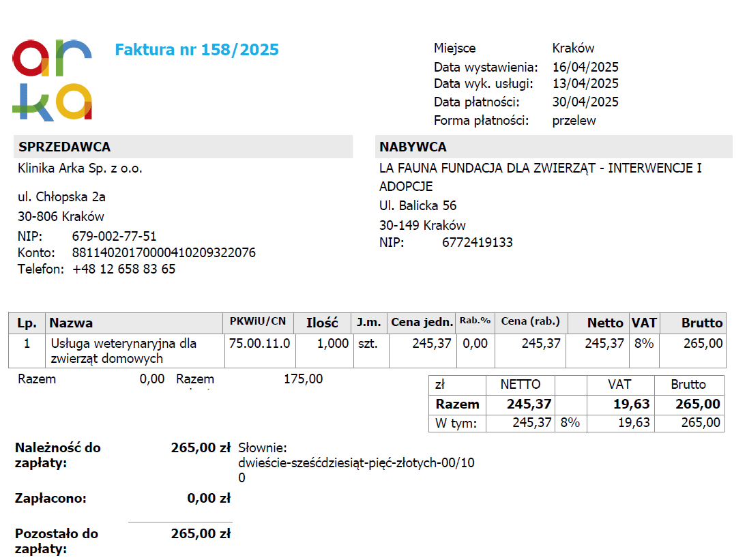This screenshot has width=747, height=560.
Task: Click the '8%' rate in W tym row
Action: [570, 422]
